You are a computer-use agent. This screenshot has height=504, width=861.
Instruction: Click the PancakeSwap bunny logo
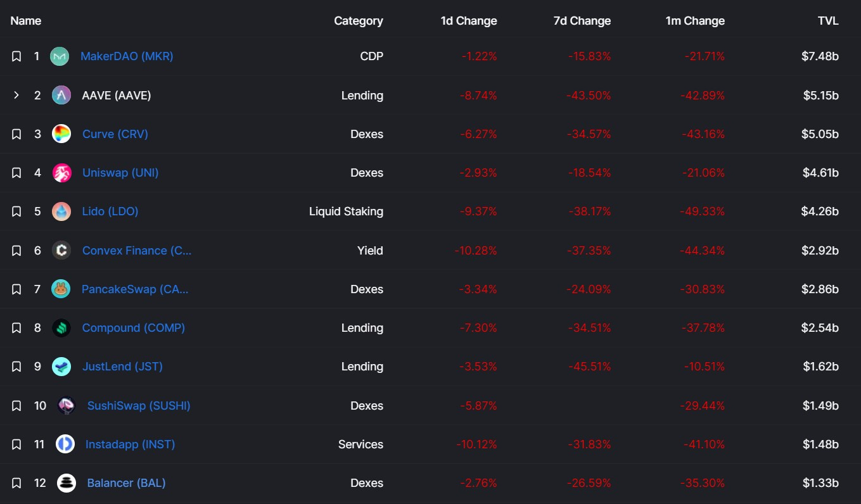coord(61,289)
